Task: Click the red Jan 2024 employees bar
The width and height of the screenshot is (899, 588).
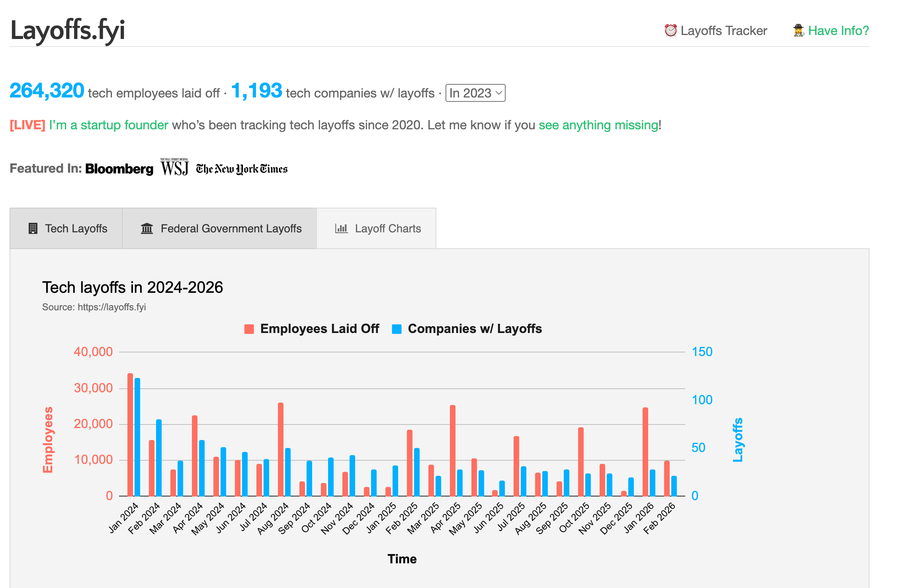Action: click(x=130, y=434)
